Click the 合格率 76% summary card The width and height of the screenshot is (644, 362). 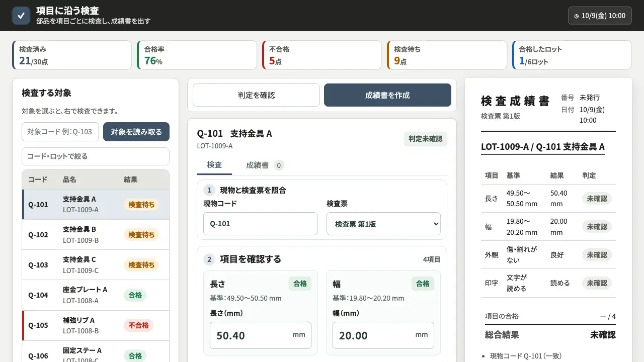(x=197, y=55)
